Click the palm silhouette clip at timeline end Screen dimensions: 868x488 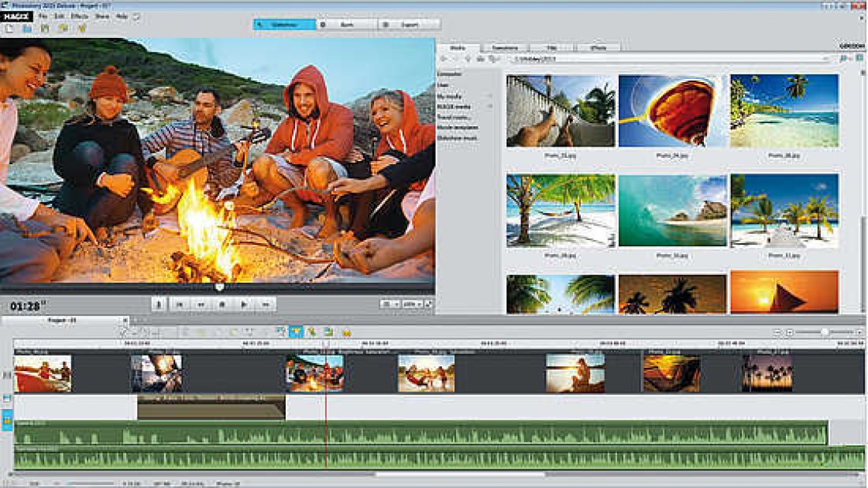tap(767, 373)
